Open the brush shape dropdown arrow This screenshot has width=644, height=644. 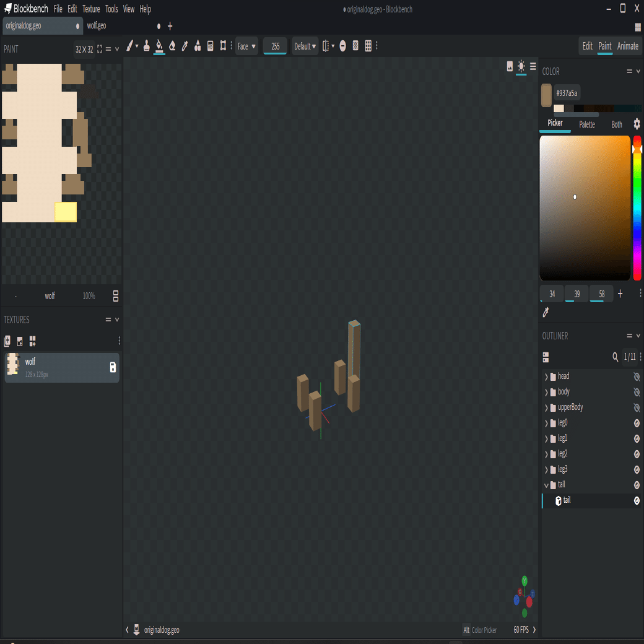click(x=137, y=46)
